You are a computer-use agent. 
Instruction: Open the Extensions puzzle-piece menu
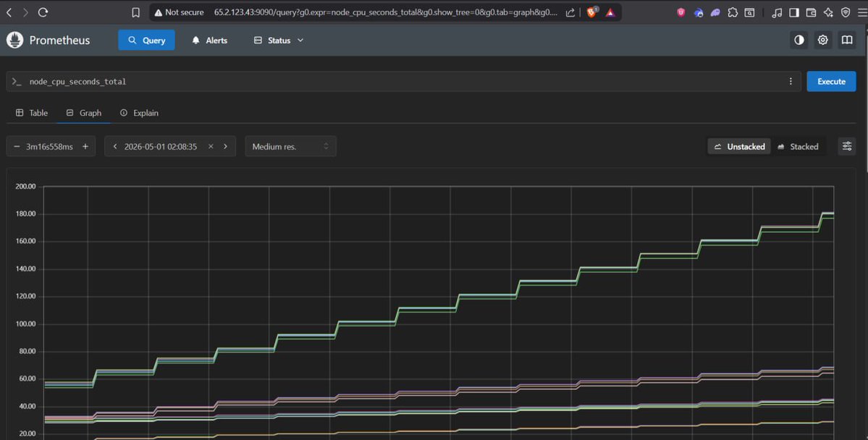click(x=733, y=12)
